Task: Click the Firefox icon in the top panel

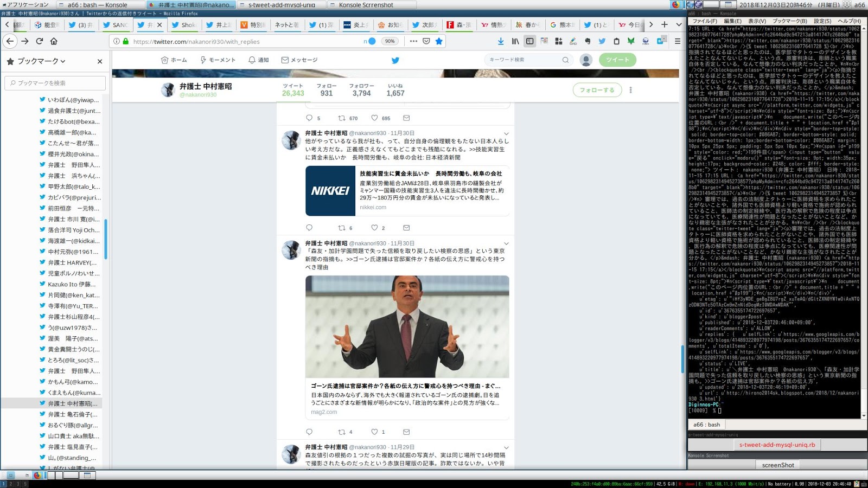Action: 675,4
